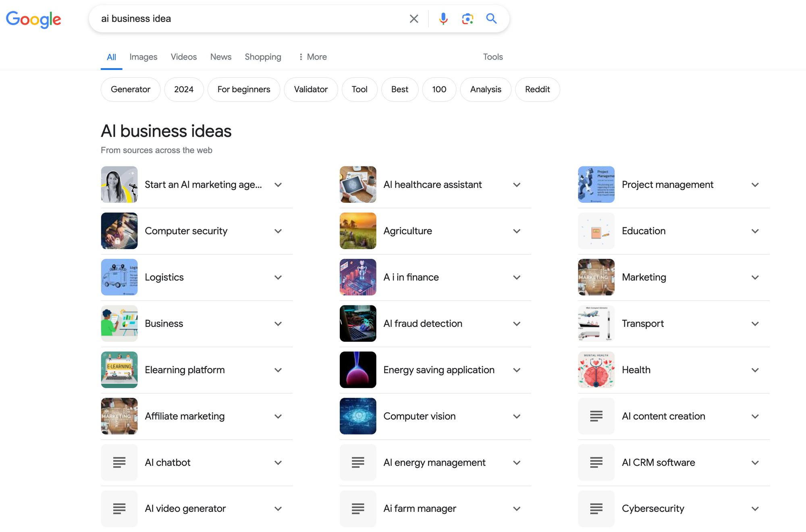Viewport: 806px width, 532px height.
Task: Open the three-dot More menu
Action: 312,57
